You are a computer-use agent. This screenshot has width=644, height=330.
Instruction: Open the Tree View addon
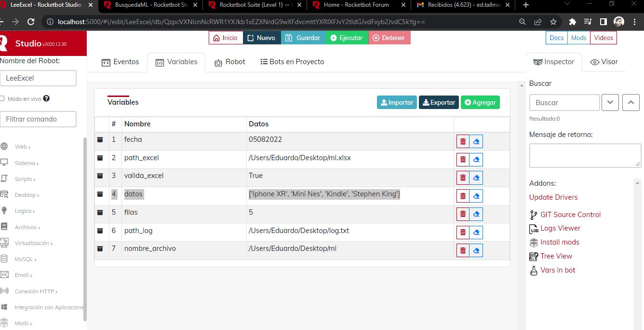point(556,256)
